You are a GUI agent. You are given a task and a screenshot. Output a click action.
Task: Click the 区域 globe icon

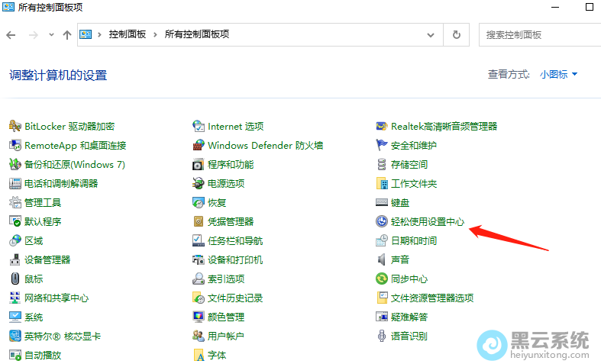(x=15, y=240)
